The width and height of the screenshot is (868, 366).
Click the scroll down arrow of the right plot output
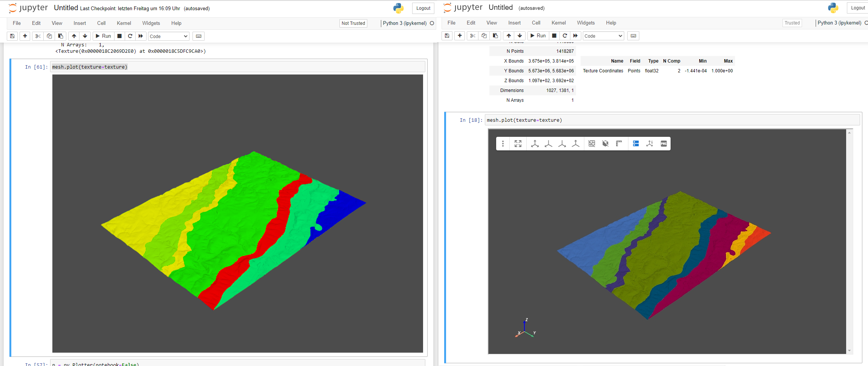[x=849, y=351]
